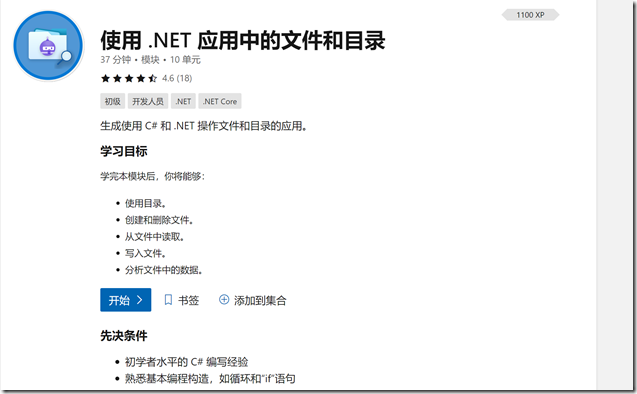Click the 1100 XP badge

[x=530, y=15]
